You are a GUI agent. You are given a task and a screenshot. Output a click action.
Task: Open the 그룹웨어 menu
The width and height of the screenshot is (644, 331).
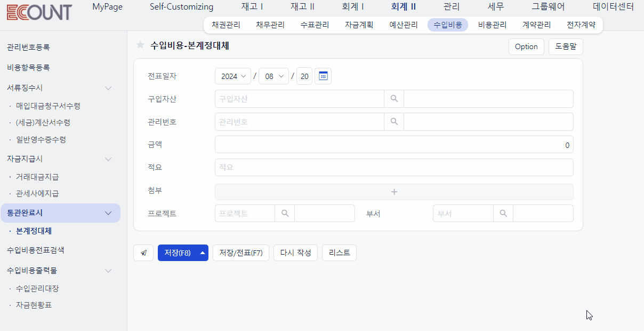click(548, 7)
